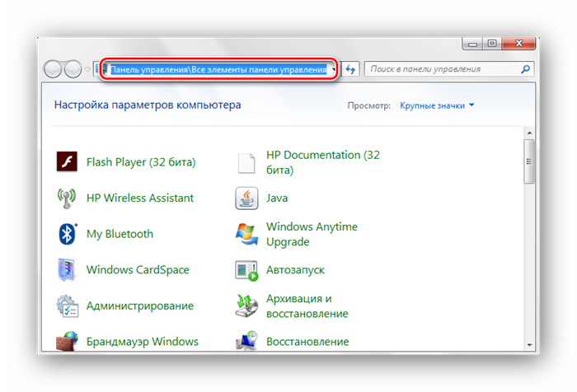Open the Архивация и восстановление link
This screenshot has width=577, height=392.
[307, 306]
